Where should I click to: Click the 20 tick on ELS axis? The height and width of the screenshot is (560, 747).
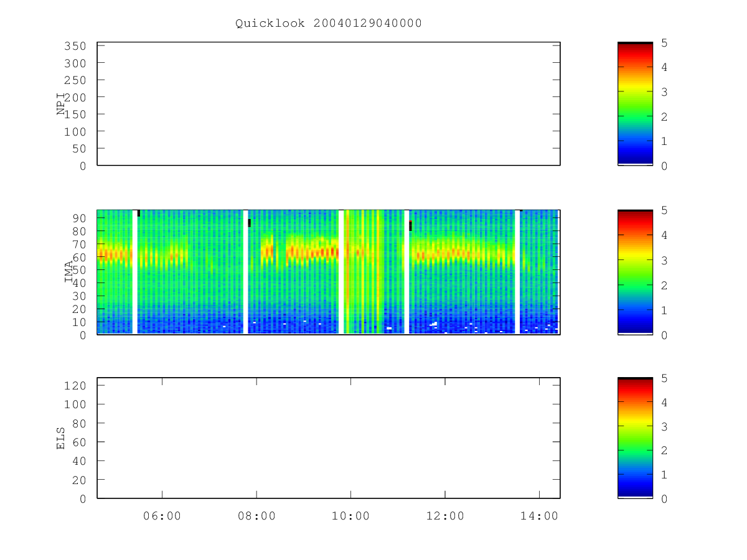point(78,480)
